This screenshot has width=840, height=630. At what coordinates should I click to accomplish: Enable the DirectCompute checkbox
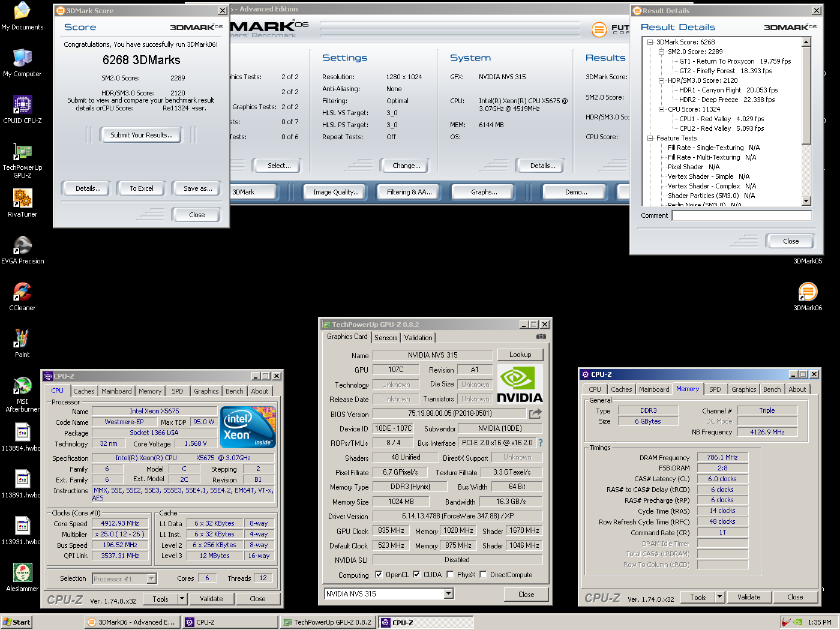pos(483,575)
